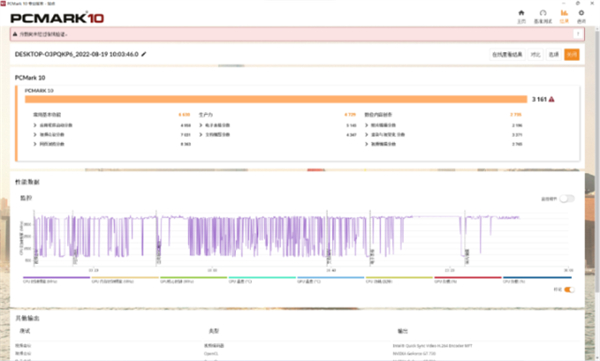The width and height of the screenshot is (600, 361).
Task: Open the Home tab with house icon
Action: pyautogui.click(x=521, y=16)
